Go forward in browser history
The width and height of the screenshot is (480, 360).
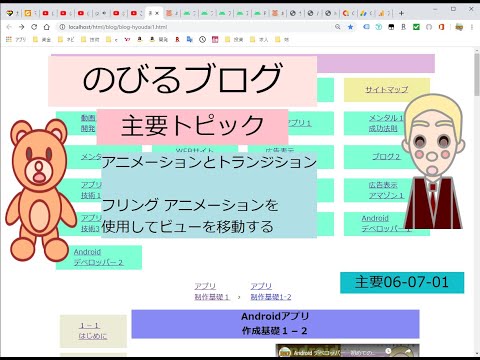coord(21,27)
